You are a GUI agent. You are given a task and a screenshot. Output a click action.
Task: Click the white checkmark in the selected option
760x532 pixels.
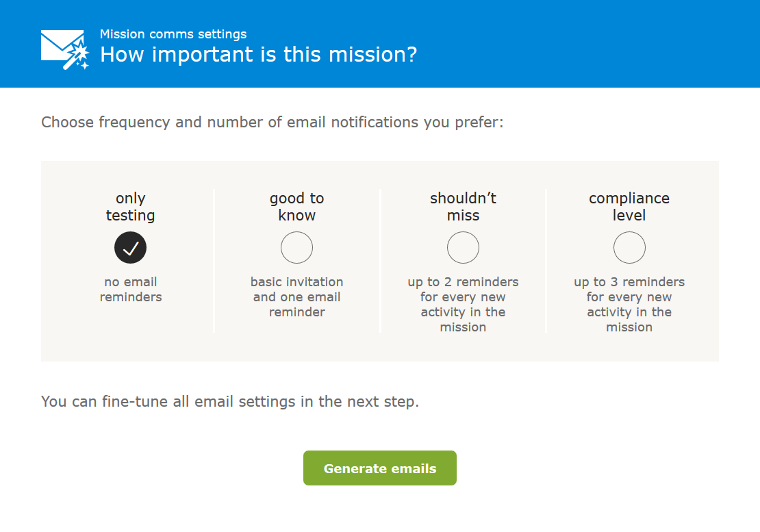pos(130,249)
